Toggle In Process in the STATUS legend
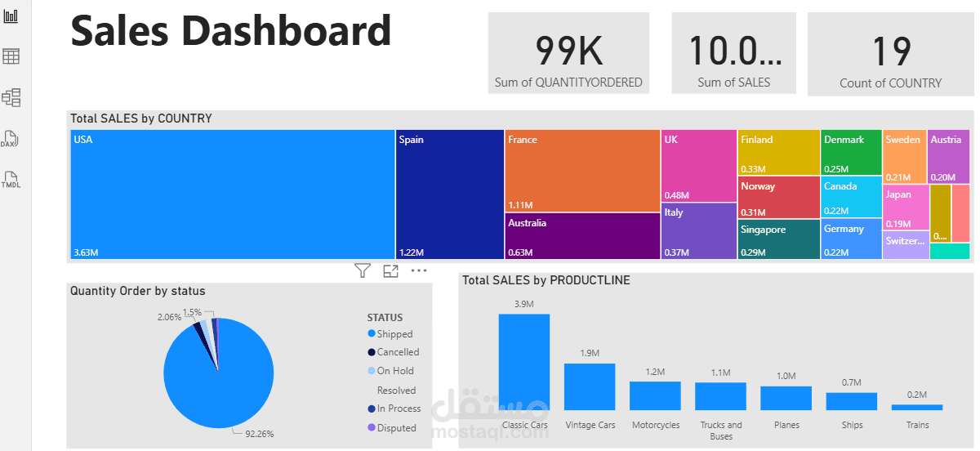980x451 pixels. tap(399, 409)
